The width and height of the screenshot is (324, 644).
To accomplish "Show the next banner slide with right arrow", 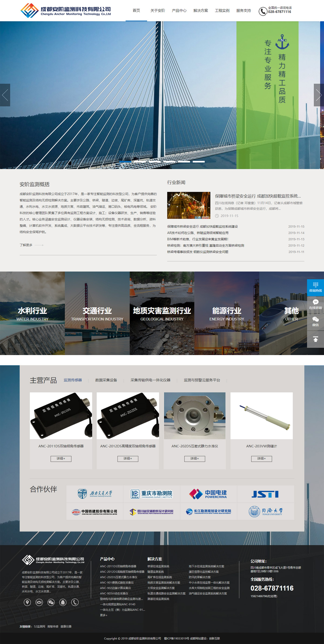I will pyautogui.click(x=319, y=95).
